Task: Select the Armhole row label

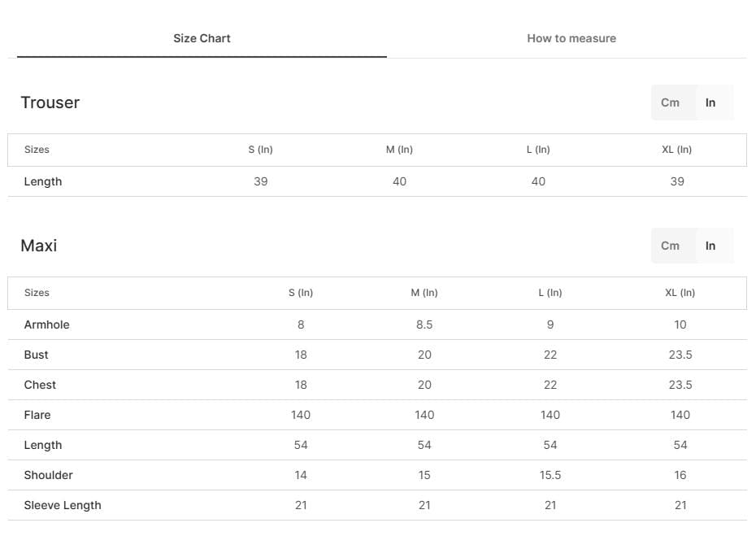Action: pos(47,325)
